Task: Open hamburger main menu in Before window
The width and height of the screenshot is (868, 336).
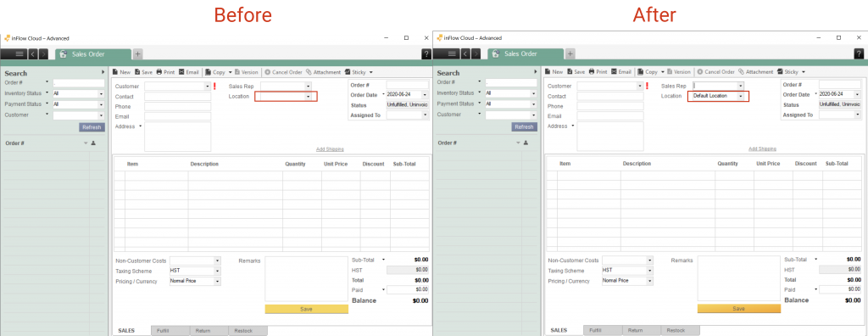Action: [x=19, y=53]
